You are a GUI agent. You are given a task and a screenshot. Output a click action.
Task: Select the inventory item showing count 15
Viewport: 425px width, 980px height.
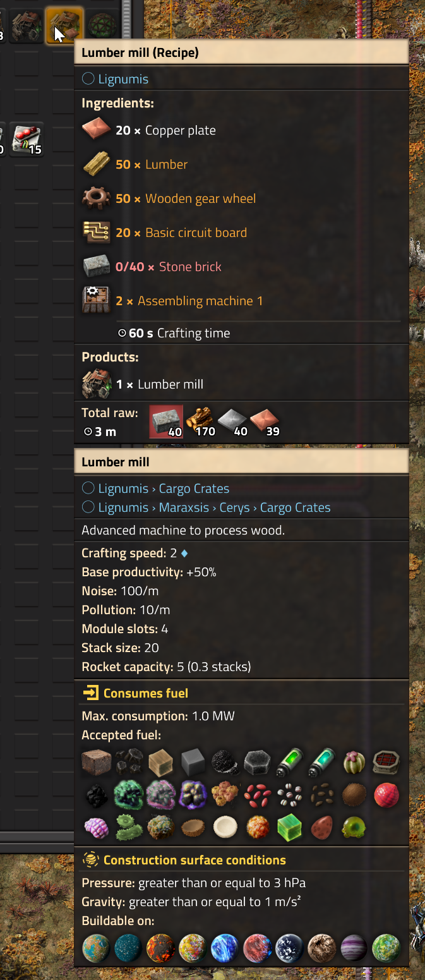[x=27, y=139]
